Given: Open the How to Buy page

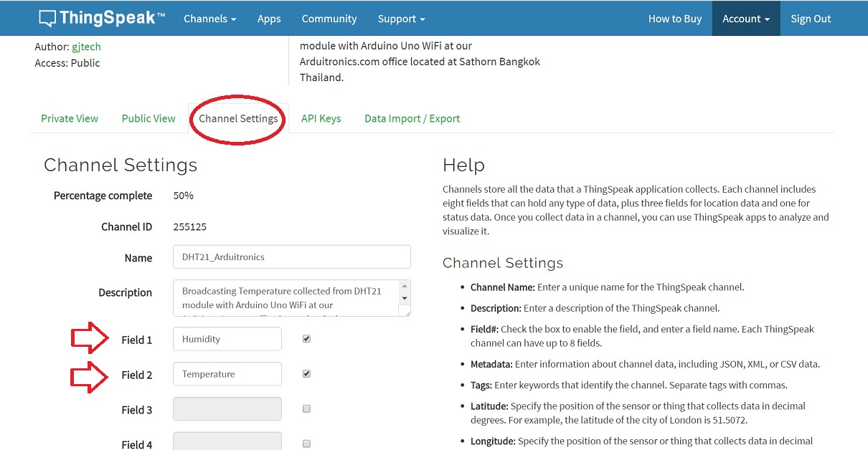Looking at the screenshot, I should (x=675, y=19).
